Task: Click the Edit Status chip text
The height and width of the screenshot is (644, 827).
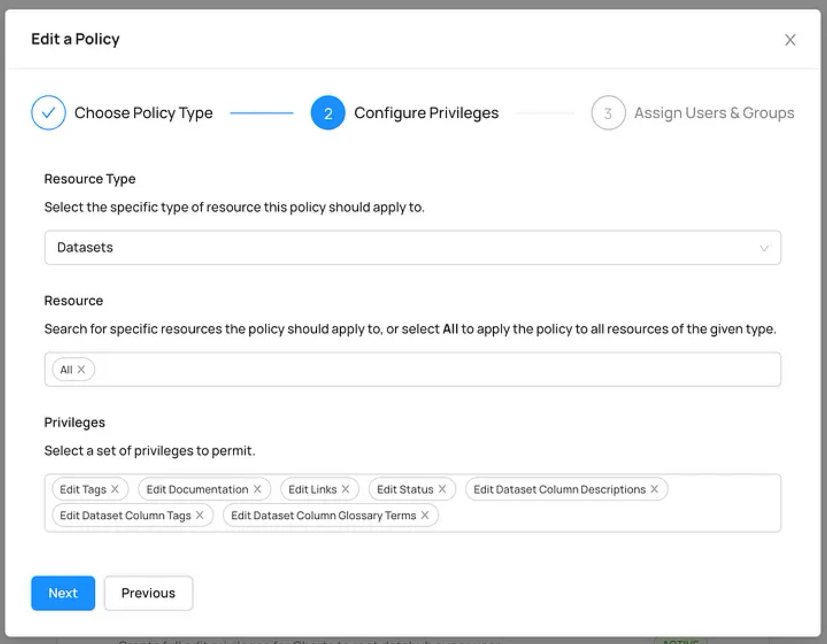Action: 405,489
